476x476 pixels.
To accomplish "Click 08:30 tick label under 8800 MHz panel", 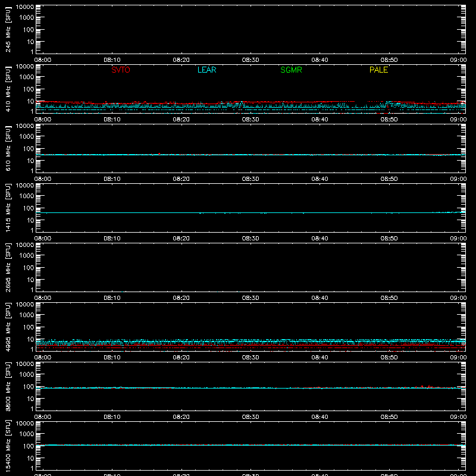I will [x=250, y=417].
